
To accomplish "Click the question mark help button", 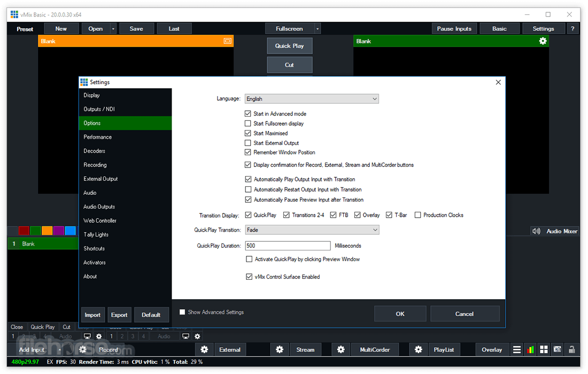I will tap(572, 28).
